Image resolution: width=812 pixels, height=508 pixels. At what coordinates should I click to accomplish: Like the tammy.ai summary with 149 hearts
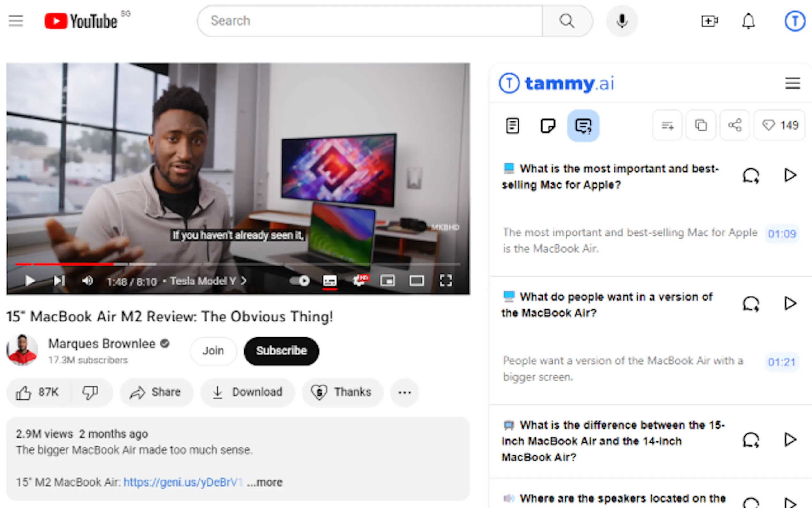click(780, 126)
